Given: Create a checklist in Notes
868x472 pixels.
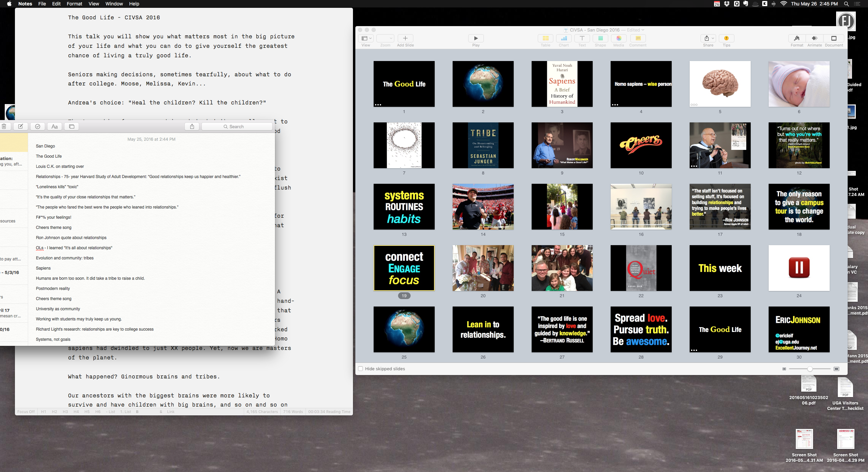Looking at the screenshot, I should 37,126.
